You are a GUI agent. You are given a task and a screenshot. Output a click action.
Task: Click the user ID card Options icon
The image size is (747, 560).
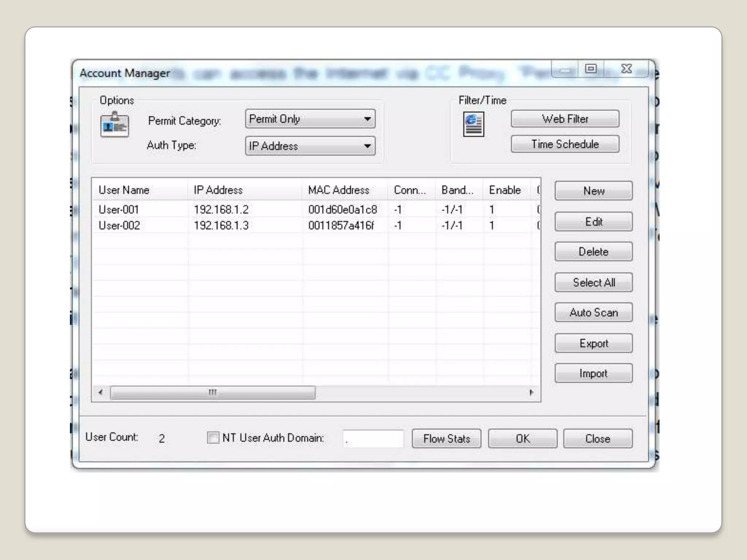(115, 125)
